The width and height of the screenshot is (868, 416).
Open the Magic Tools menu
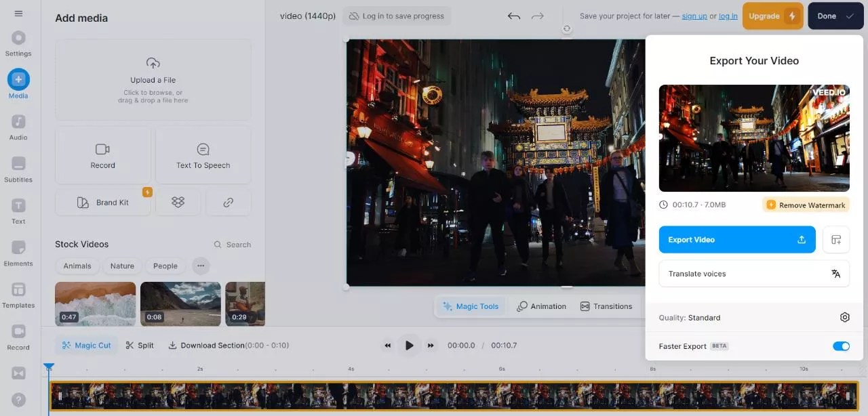[471, 306]
